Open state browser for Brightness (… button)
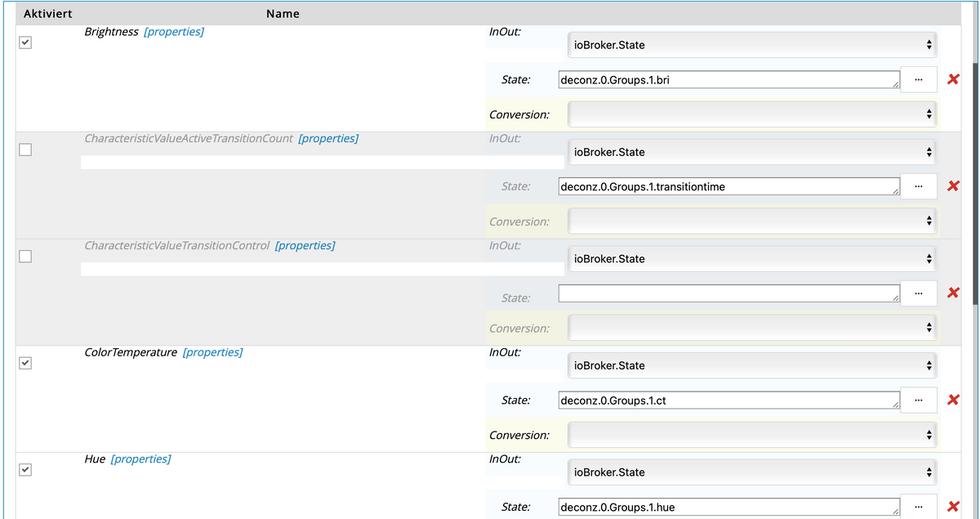Image resolution: width=980 pixels, height=519 pixels. 919,79
